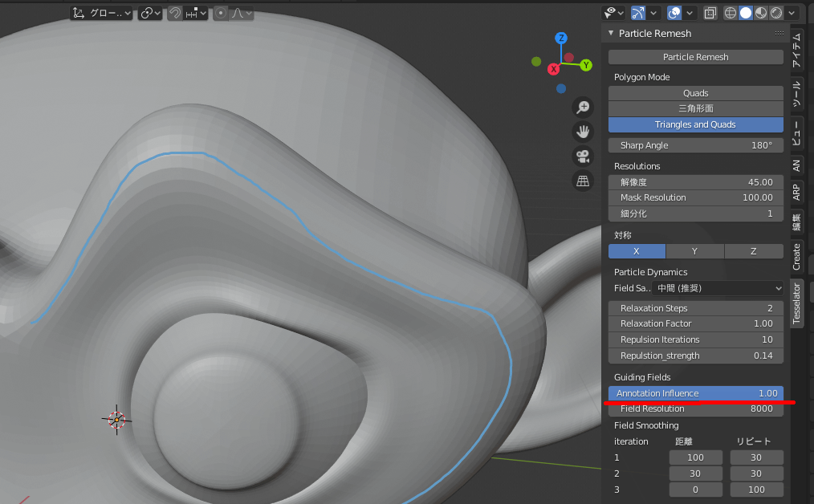The height and width of the screenshot is (504, 814).
Task: Click the Repulstion_strength field
Action: 696,356
